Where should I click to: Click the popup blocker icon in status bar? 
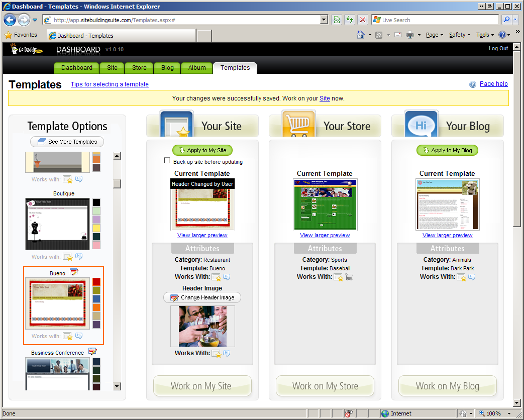[349, 413]
